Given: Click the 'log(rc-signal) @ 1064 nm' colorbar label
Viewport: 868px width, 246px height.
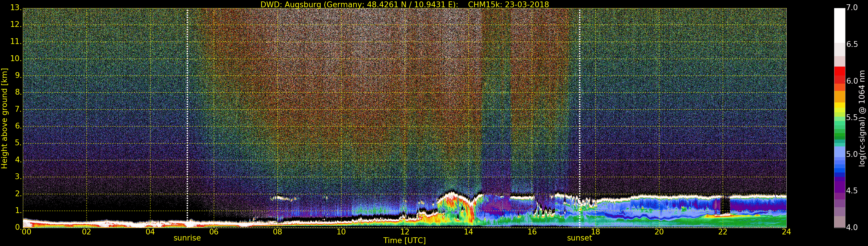Looking at the screenshot, I should [x=862, y=118].
